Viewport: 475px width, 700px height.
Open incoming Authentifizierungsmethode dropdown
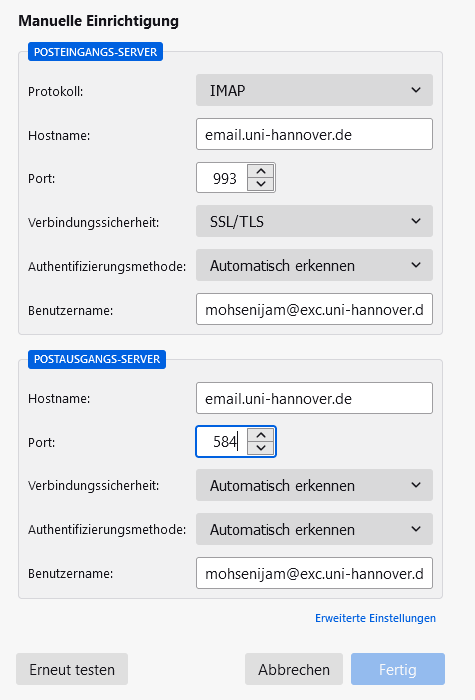tap(314, 265)
